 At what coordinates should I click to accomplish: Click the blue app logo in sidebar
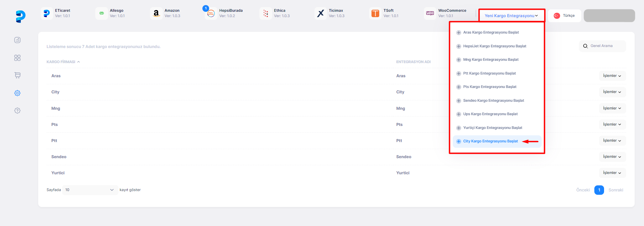point(20,16)
